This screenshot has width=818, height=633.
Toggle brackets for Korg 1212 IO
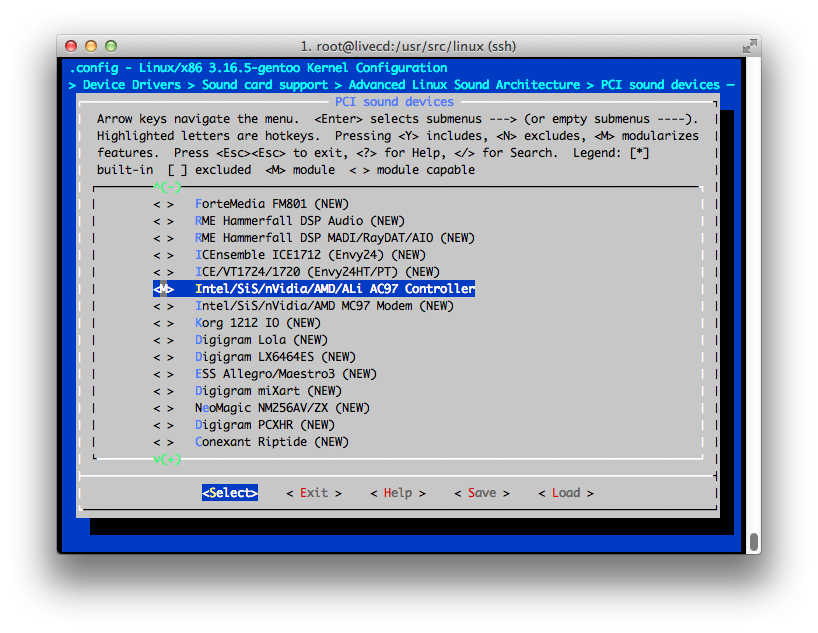click(x=163, y=323)
